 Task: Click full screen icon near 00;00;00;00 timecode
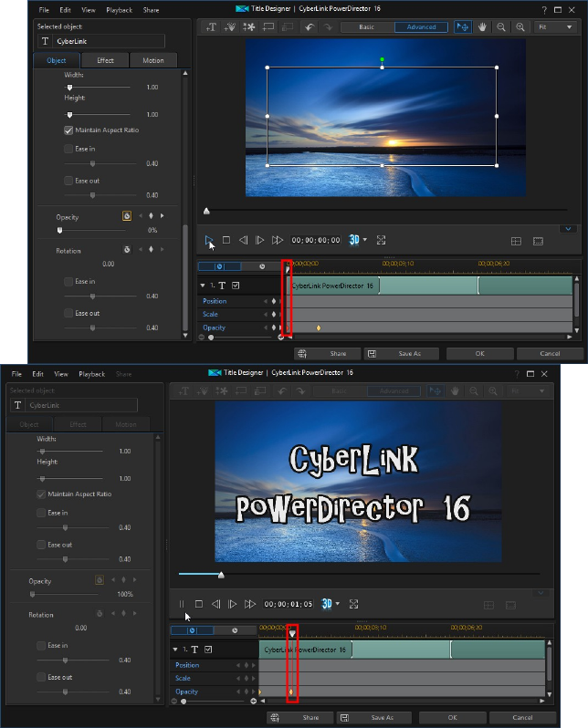click(381, 240)
